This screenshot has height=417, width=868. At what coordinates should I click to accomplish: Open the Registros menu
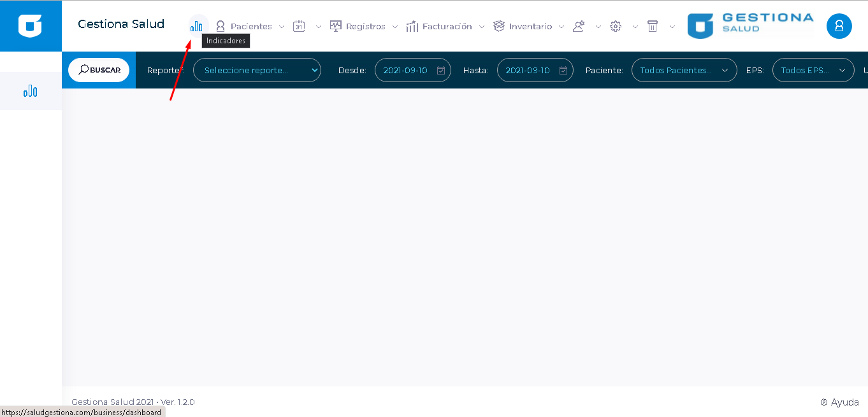coord(365,26)
